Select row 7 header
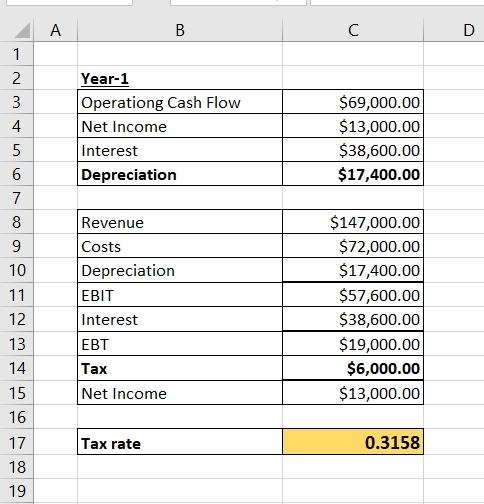The image size is (484, 504). [17, 198]
